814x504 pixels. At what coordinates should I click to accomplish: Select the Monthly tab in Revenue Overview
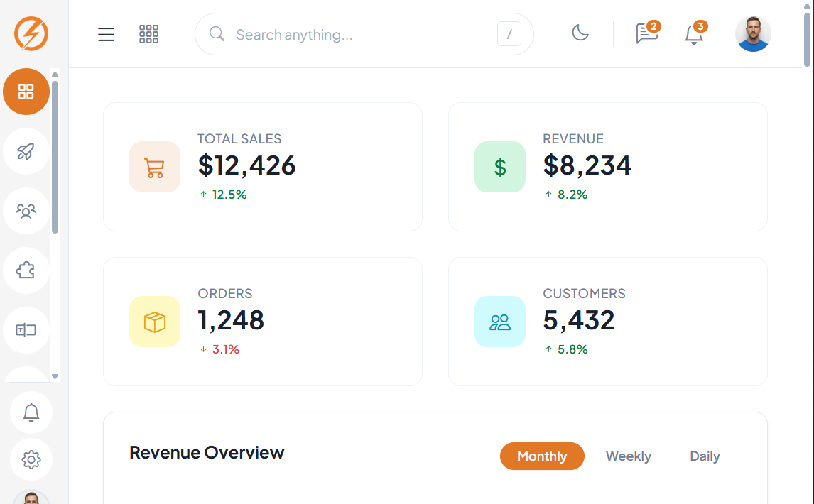[x=542, y=456]
